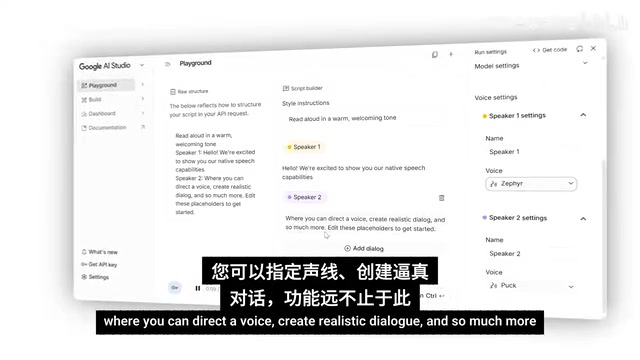
Task: Expand the Dashboard chevron arrow
Action: pyautogui.click(x=142, y=113)
